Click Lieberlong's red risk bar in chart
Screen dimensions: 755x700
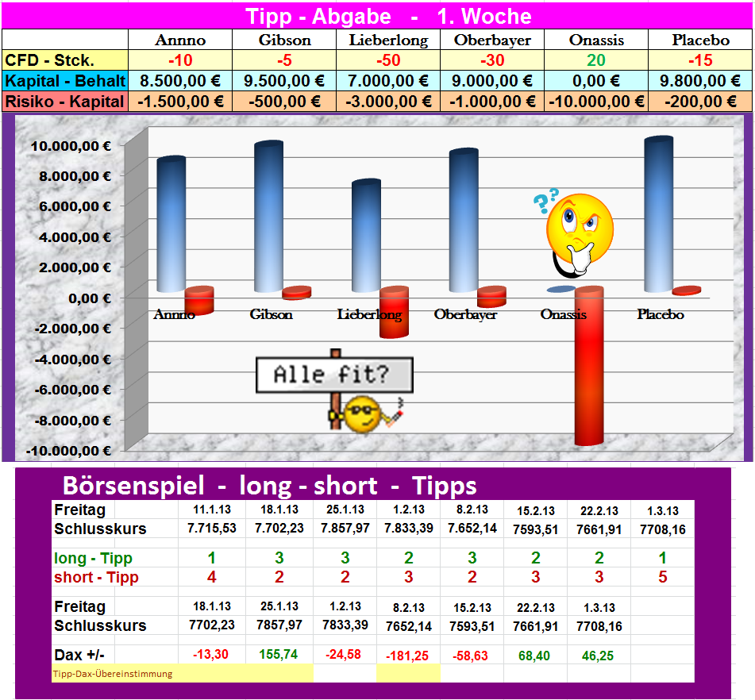394,312
